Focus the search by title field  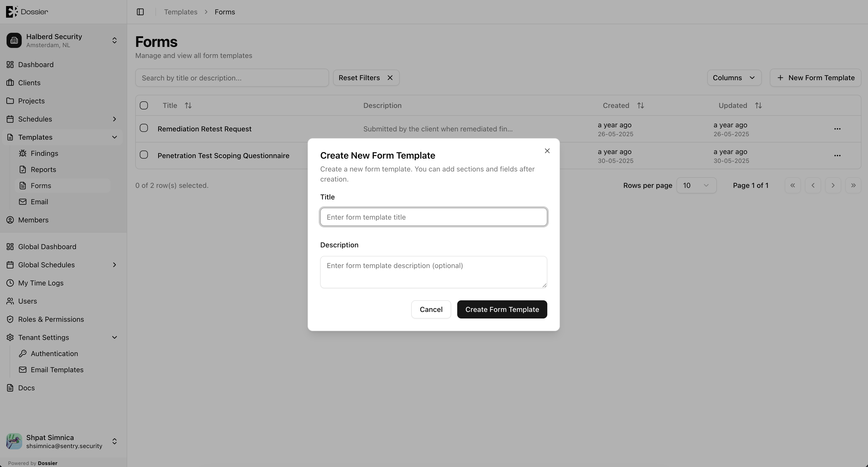point(232,78)
